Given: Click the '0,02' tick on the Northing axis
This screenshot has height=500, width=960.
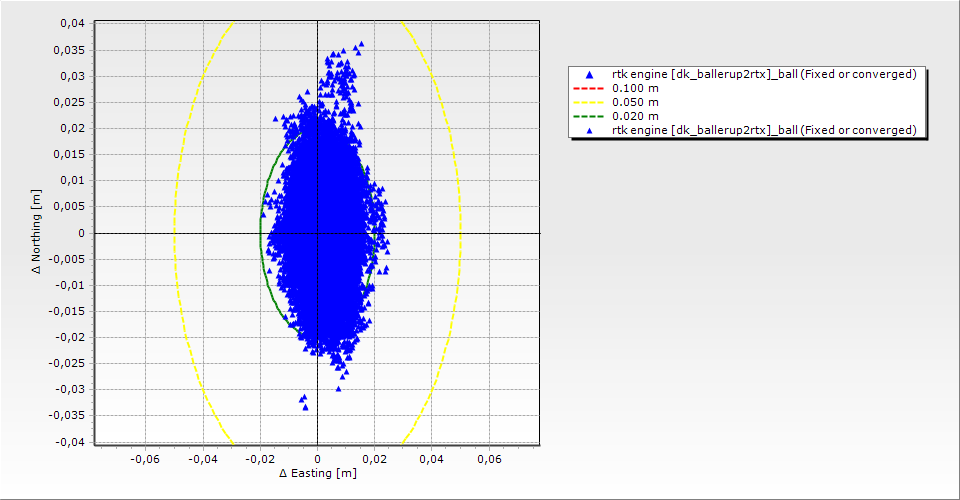Looking at the screenshot, I should click(72, 129).
